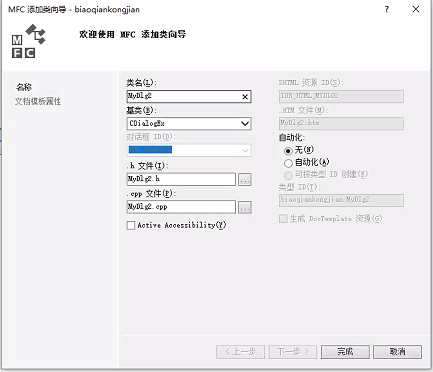
Task: Click the 类名(L) label
Action: pos(142,83)
